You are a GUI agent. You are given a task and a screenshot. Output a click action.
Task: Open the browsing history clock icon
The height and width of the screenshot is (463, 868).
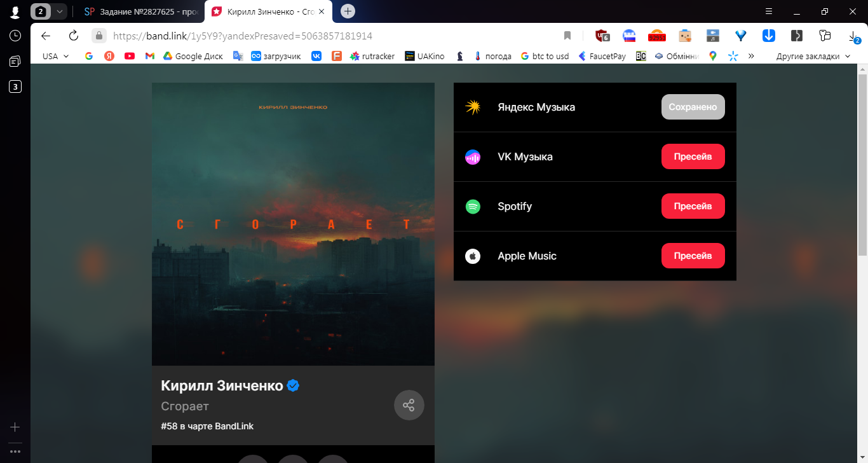pos(15,36)
